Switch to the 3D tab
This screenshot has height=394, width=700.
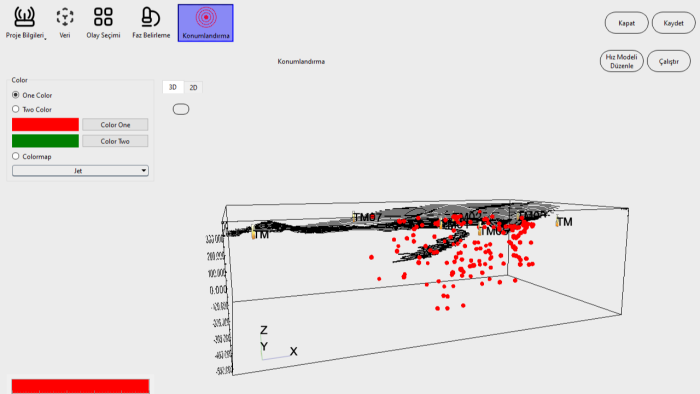(x=173, y=87)
